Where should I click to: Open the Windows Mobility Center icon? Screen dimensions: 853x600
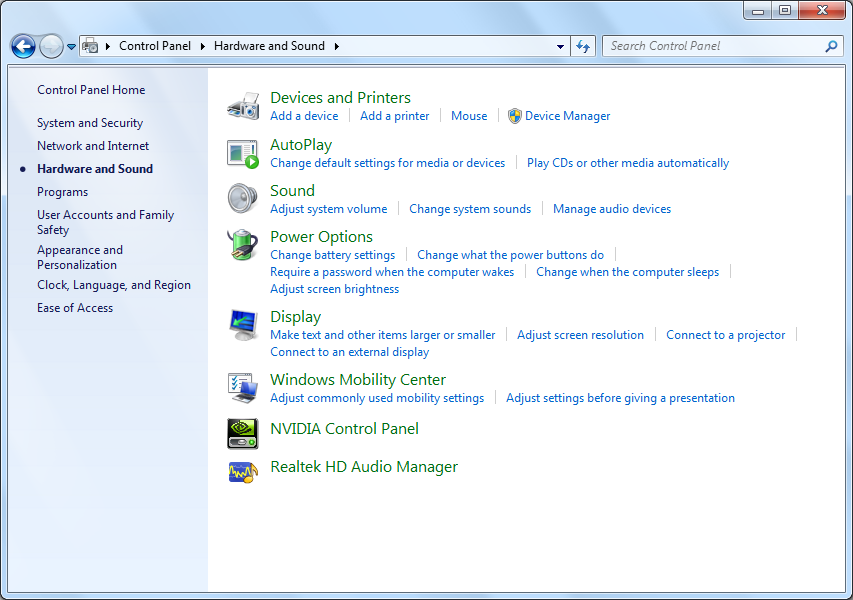tap(243, 388)
